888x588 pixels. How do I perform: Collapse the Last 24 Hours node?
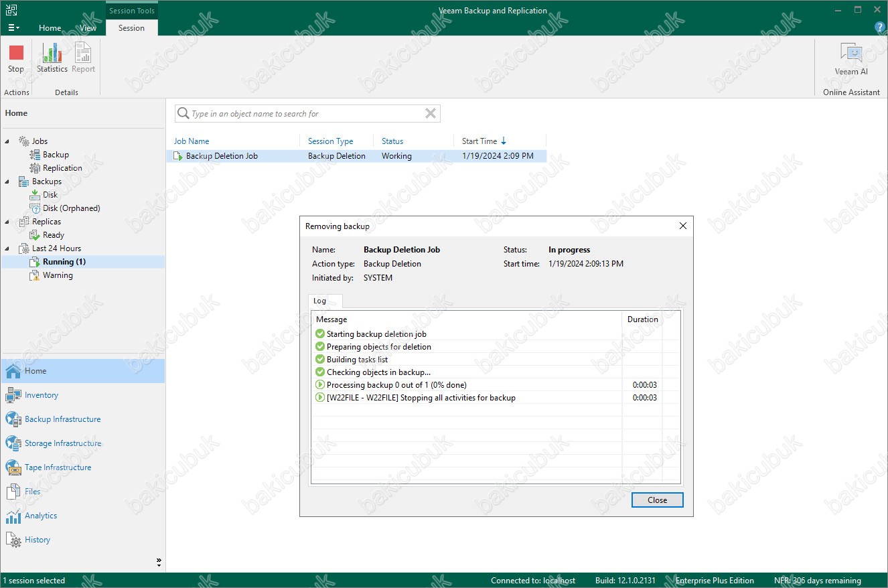tap(7, 248)
